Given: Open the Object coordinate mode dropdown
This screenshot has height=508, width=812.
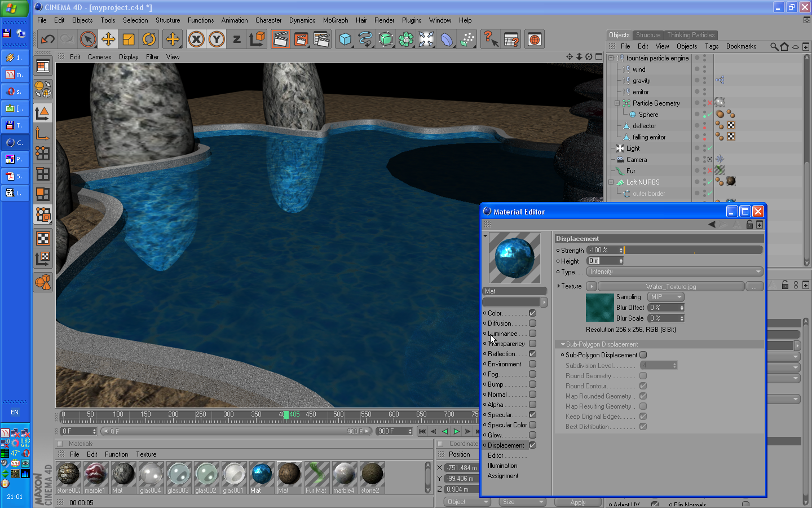Looking at the screenshot, I should click(467, 502).
